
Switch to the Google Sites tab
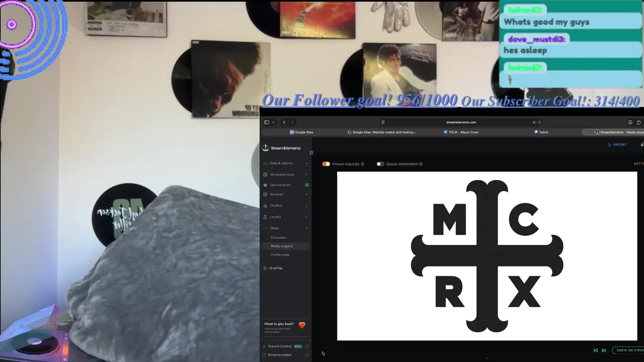pos(302,132)
